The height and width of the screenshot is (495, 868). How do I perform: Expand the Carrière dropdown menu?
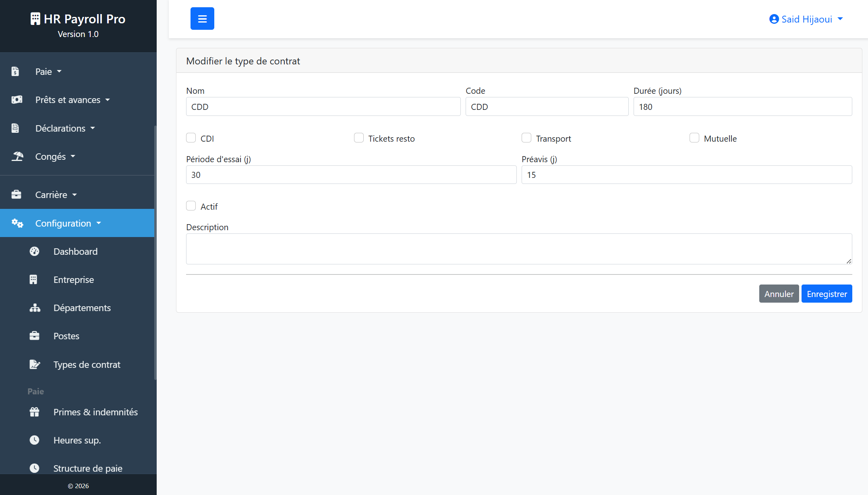(77, 195)
